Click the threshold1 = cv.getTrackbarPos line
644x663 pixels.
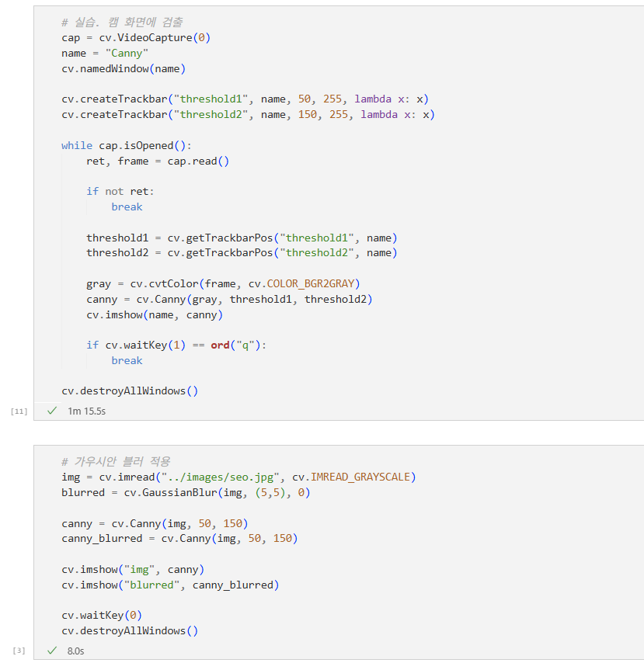point(242,238)
